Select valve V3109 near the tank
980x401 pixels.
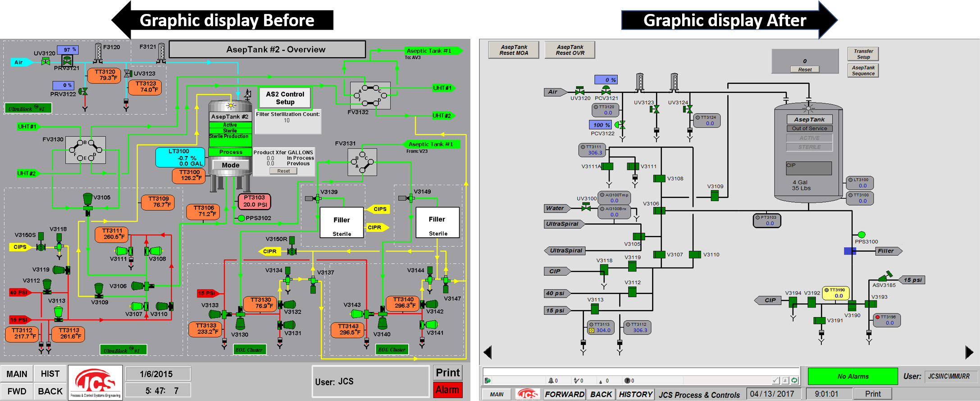(715, 195)
